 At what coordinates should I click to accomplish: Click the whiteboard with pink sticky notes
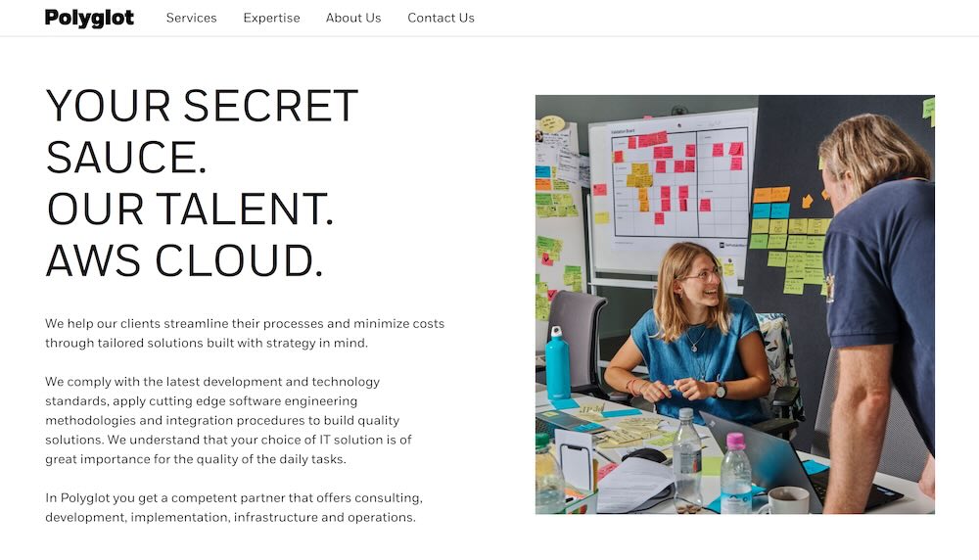point(674,186)
